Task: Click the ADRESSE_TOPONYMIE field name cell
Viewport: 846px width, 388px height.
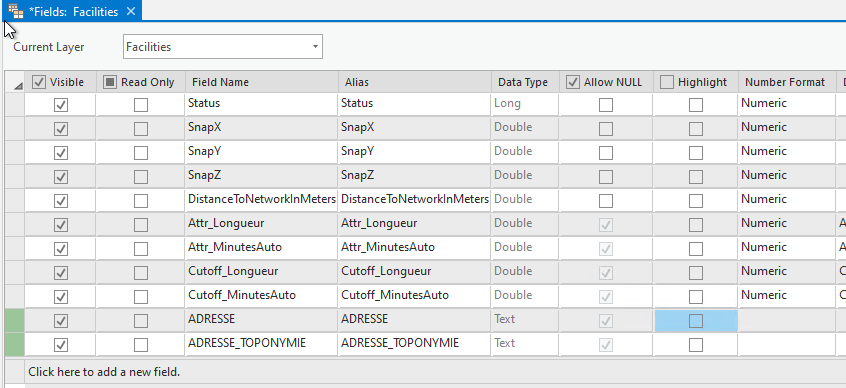Action: coord(261,344)
